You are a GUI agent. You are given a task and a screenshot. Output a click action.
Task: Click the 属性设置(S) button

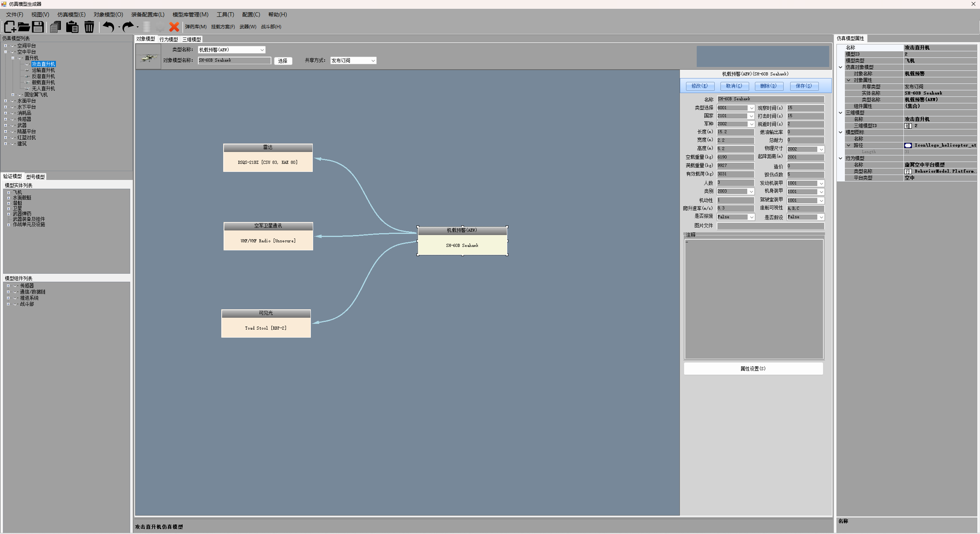(753, 369)
